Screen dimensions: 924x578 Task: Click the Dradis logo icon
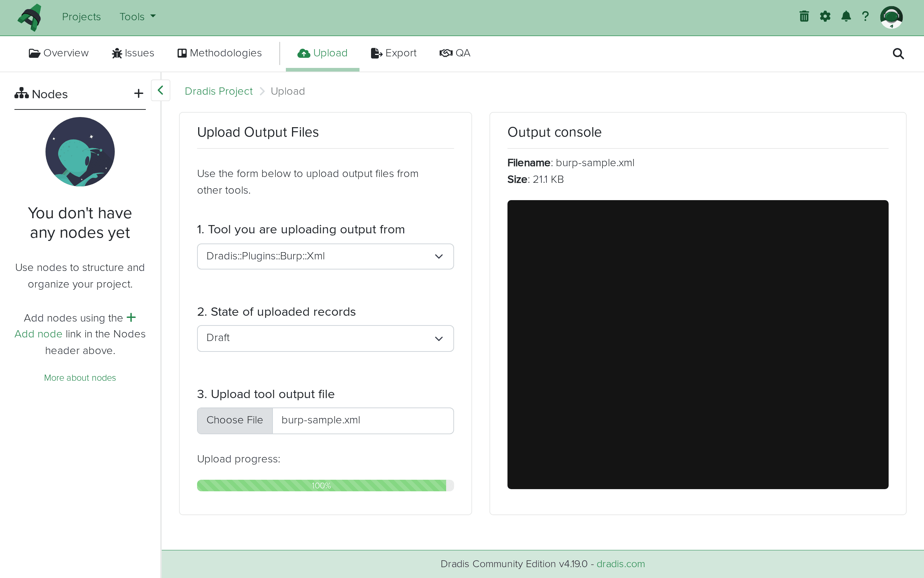(29, 18)
